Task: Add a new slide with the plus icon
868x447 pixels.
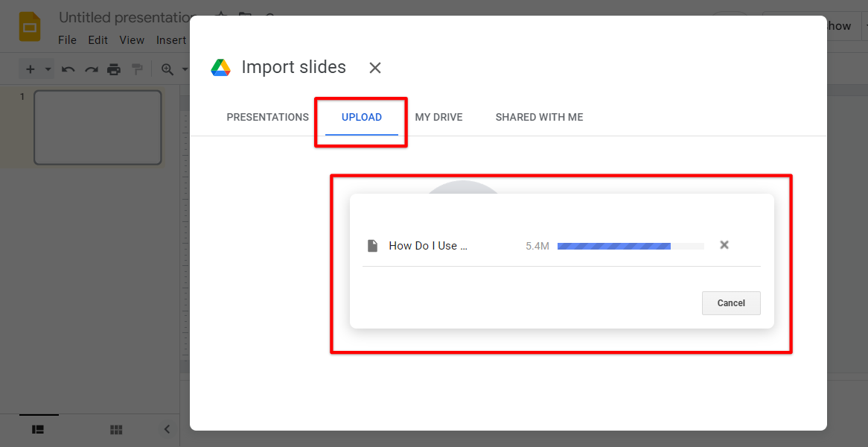Action: point(31,69)
